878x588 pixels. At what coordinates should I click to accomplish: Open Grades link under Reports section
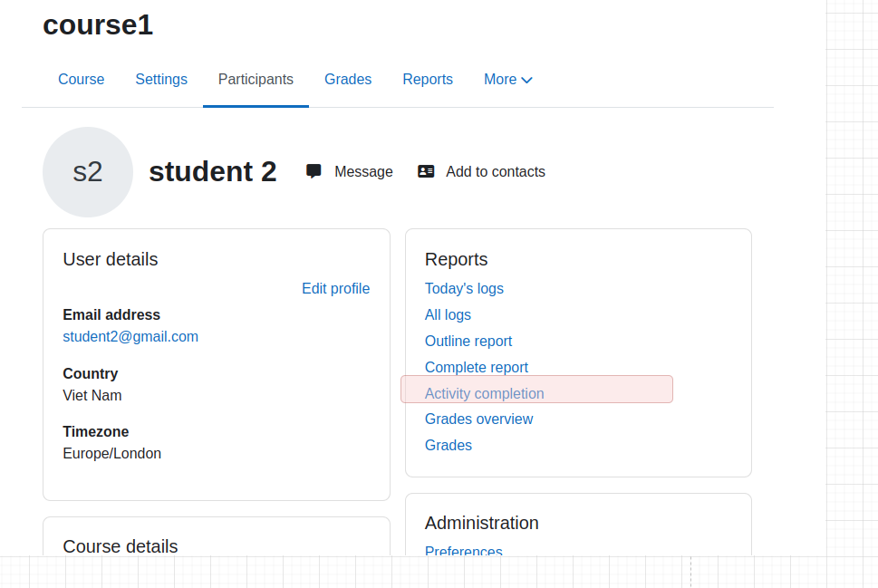[x=449, y=445]
